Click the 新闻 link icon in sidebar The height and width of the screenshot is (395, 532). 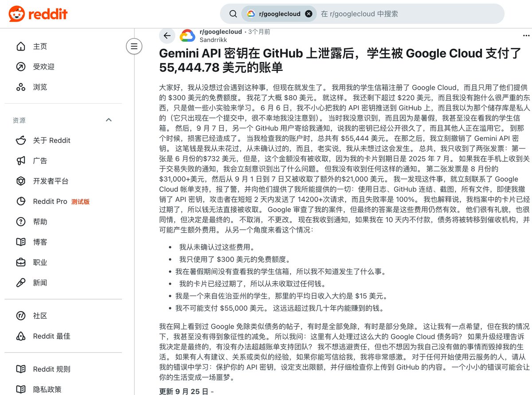[x=20, y=282]
